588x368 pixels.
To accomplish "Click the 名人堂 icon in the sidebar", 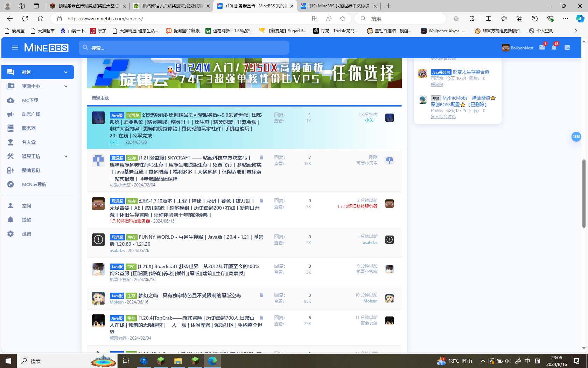I will pyautogui.click(x=10, y=142).
